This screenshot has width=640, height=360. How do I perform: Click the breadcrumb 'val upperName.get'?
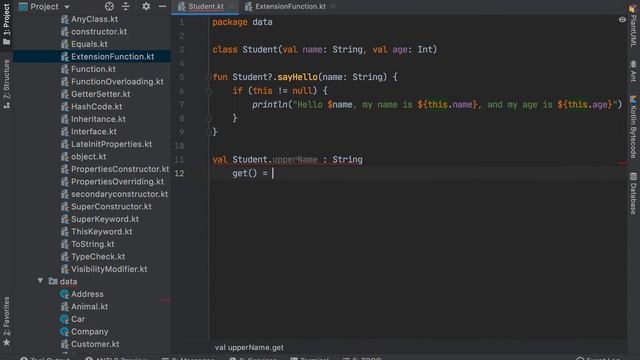coord(249,347)
